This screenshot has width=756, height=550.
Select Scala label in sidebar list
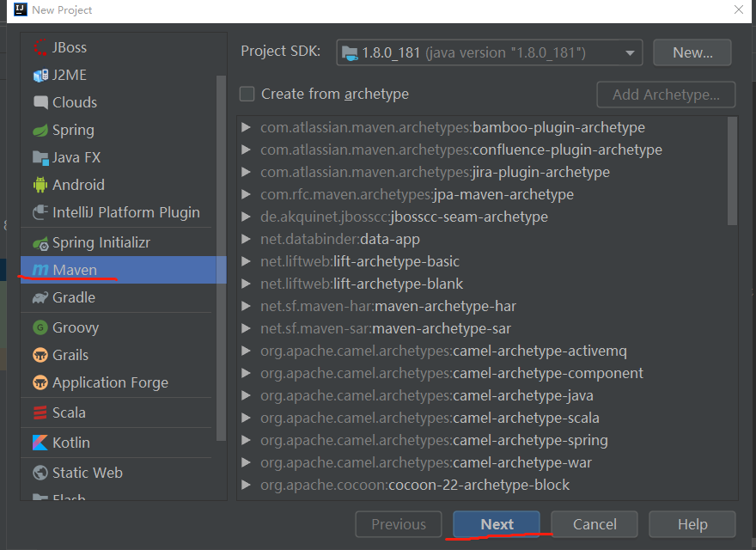(x=69, y=412)
